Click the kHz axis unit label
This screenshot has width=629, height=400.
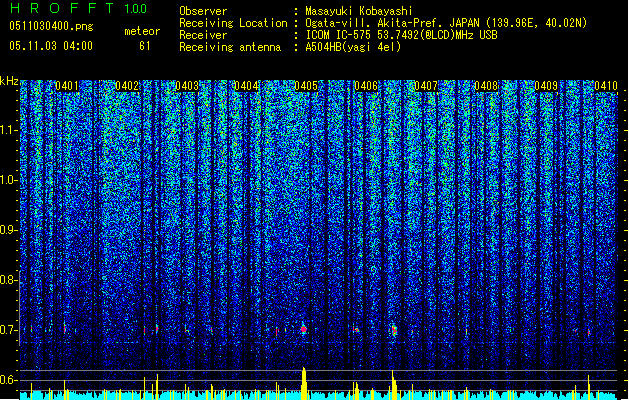coord(9,81)
